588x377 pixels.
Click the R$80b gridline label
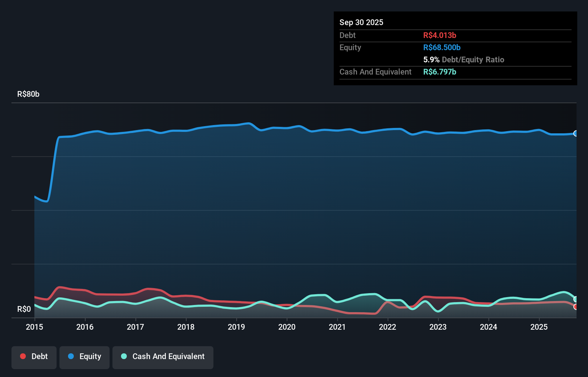coord(28,94)
